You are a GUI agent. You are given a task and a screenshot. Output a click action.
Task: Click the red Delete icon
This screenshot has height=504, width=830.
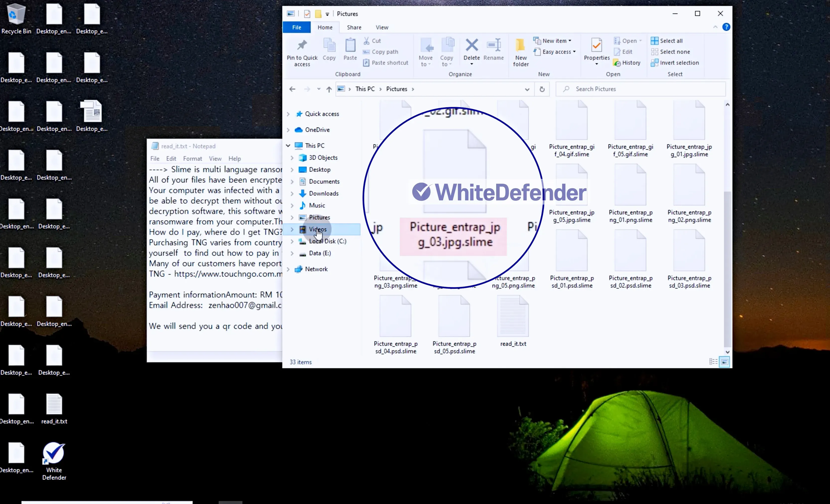point(472,45)
